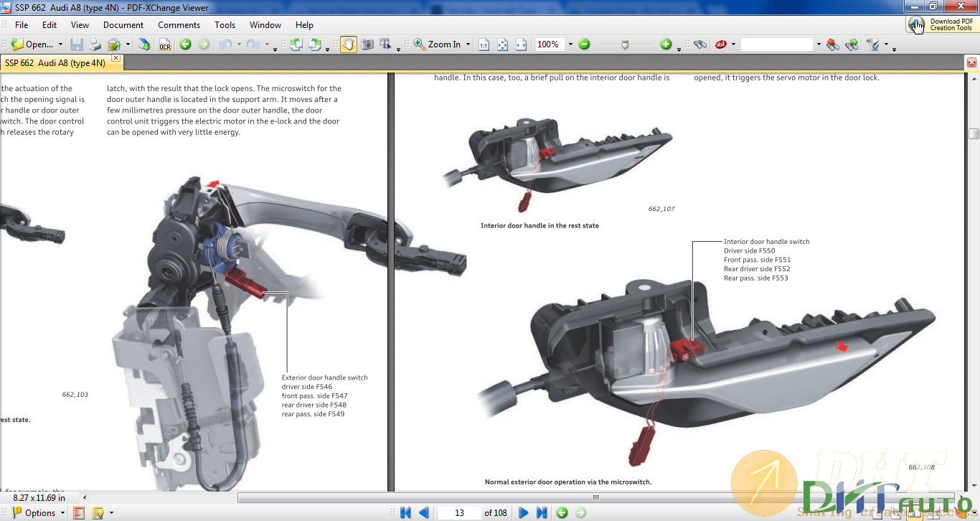This screenshot has width=980, height=521.
Task: Go to first page button
Action: [x=405, y=512]
